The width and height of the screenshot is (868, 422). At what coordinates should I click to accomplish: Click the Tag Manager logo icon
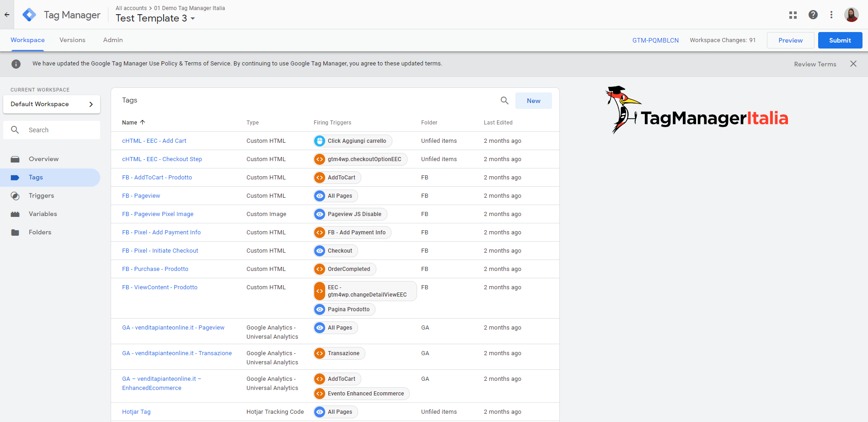(x=29, y=15)
